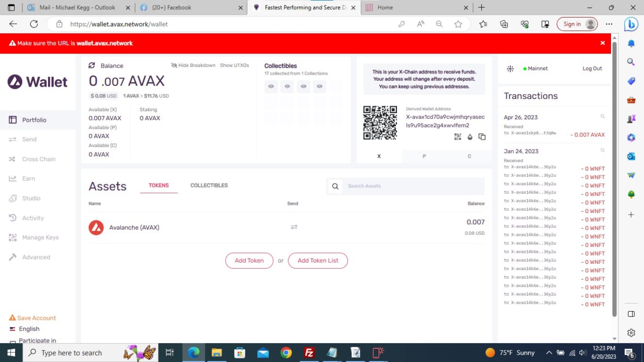
Task: Open the Advanced page
Action: (36, 257)
